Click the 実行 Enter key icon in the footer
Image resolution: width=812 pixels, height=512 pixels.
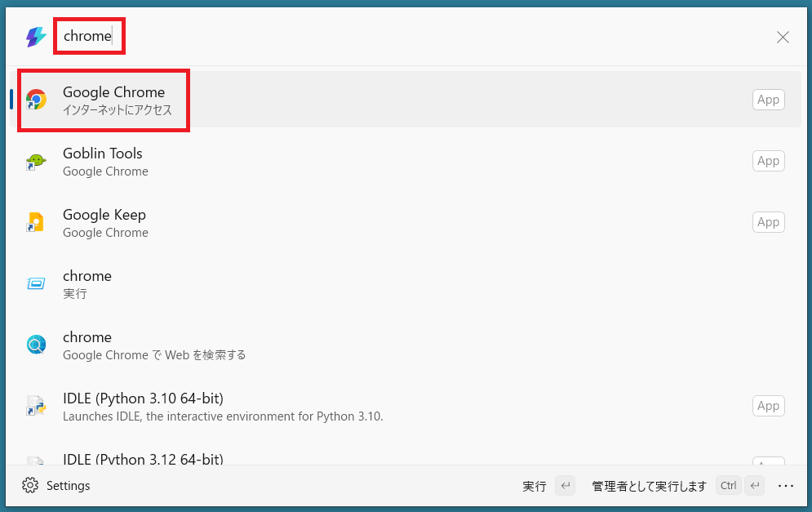coord(565,486)
